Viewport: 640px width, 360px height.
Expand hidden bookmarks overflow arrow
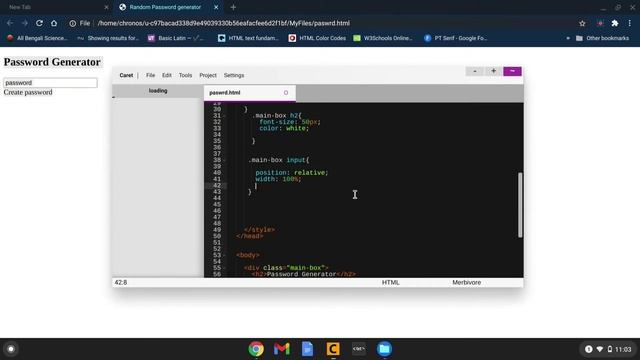click(568, 38)
